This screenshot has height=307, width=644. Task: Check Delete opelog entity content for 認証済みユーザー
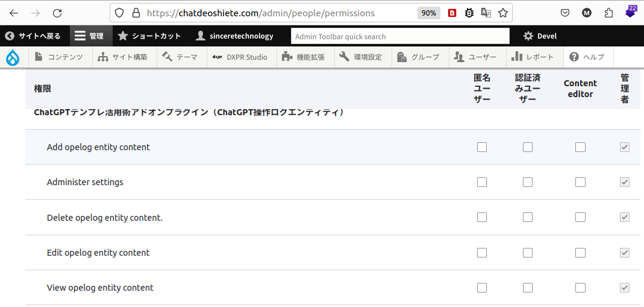(527, 217)
